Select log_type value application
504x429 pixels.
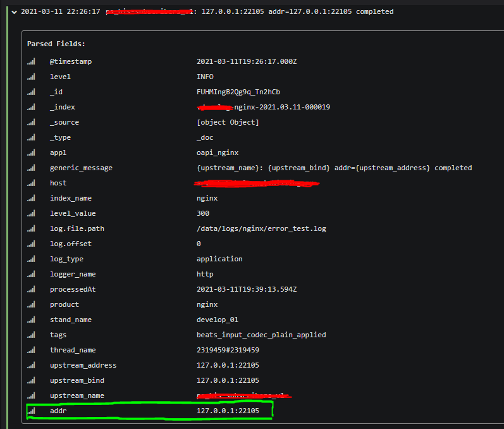(x=219, y=259)
